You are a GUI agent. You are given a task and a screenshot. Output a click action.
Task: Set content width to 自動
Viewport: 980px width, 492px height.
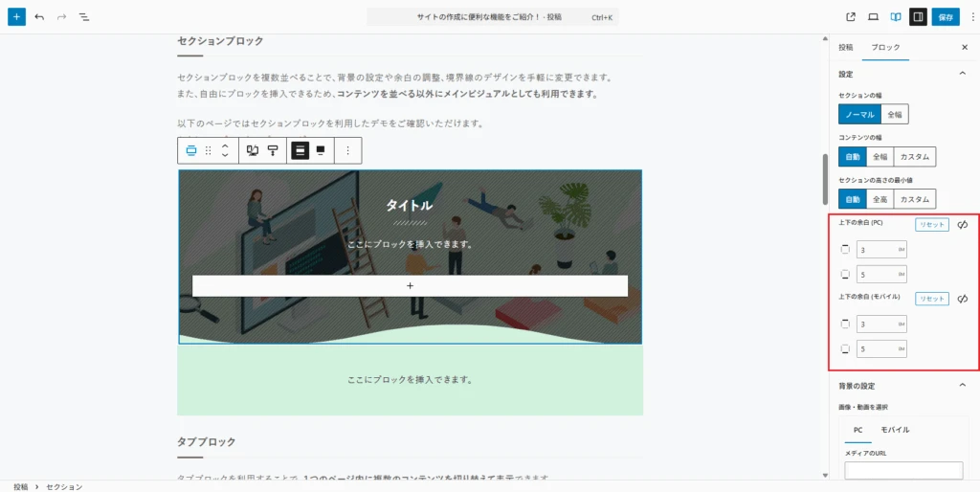(853, 157)
